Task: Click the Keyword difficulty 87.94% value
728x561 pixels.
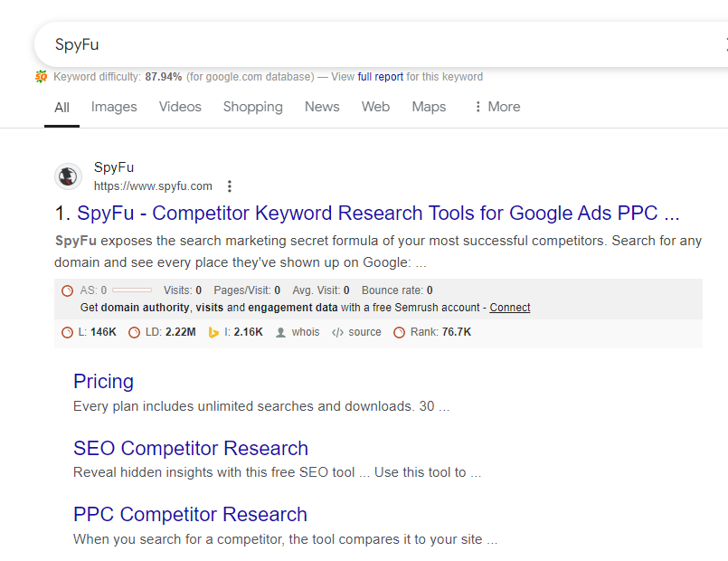Action: click(164, 77)
